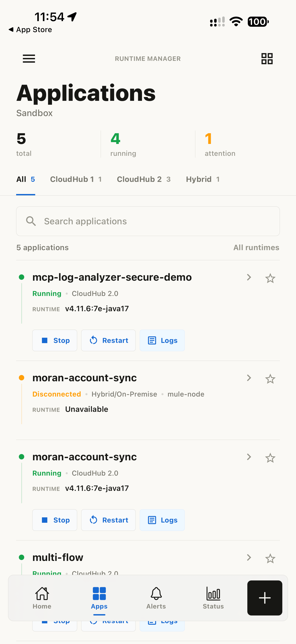
Task: Restart the Running moran-account-sync app
Action: tap(108, 520)
